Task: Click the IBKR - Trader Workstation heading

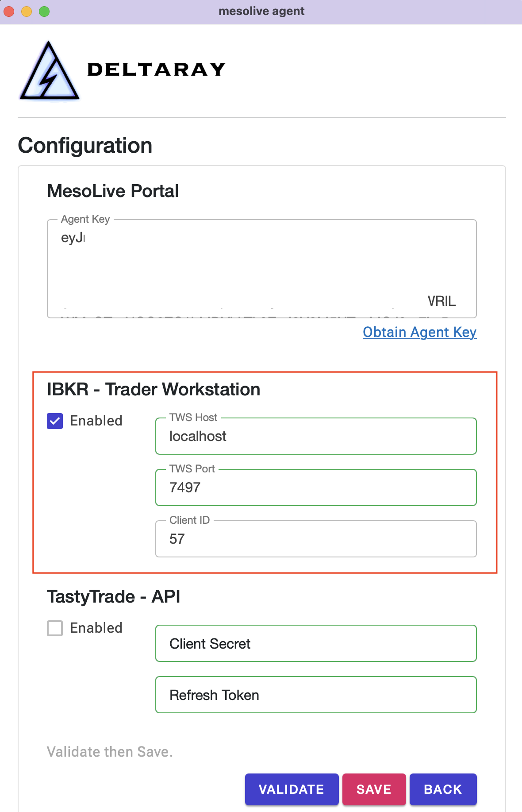Action: click(x=154, y=390)
